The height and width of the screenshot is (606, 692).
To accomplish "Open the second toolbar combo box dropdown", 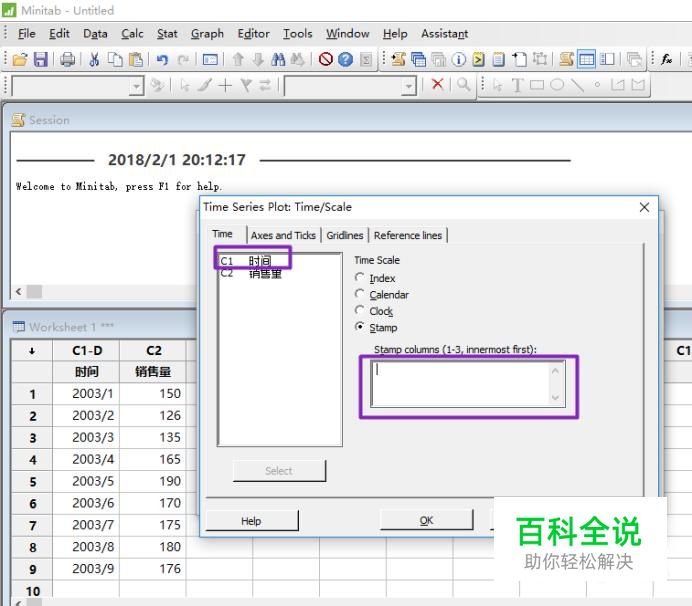I will point(409,87).
